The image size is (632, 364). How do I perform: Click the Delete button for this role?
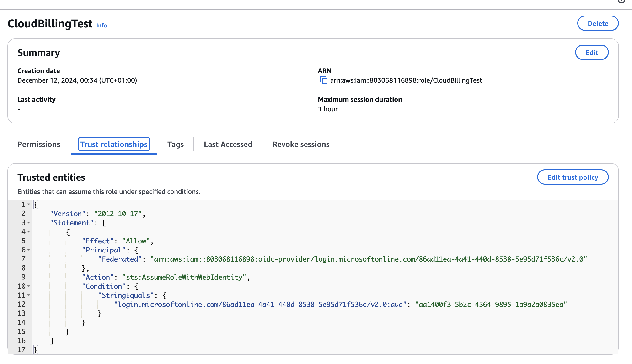point(598,23)
